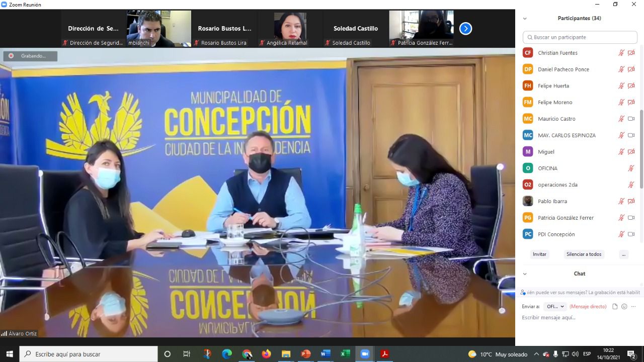Select the Soledad Castillo participant tile
The width and height of the screenshot is (644, 362).
pyautogui.click(x=356, y=29)
